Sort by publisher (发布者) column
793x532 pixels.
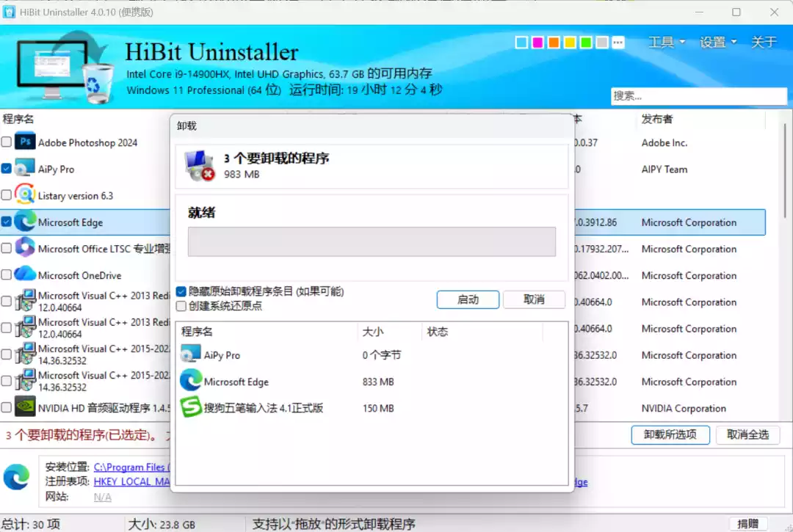coord(657,119)
